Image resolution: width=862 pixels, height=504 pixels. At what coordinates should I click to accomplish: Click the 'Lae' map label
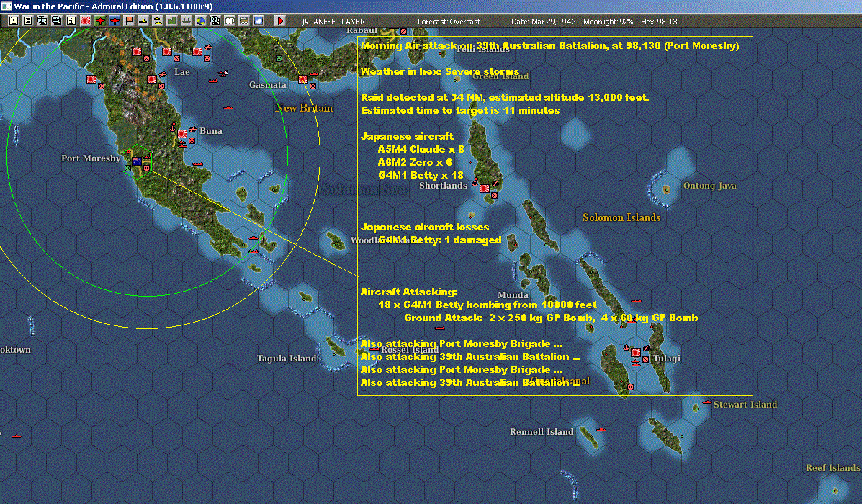pos(182,72)
